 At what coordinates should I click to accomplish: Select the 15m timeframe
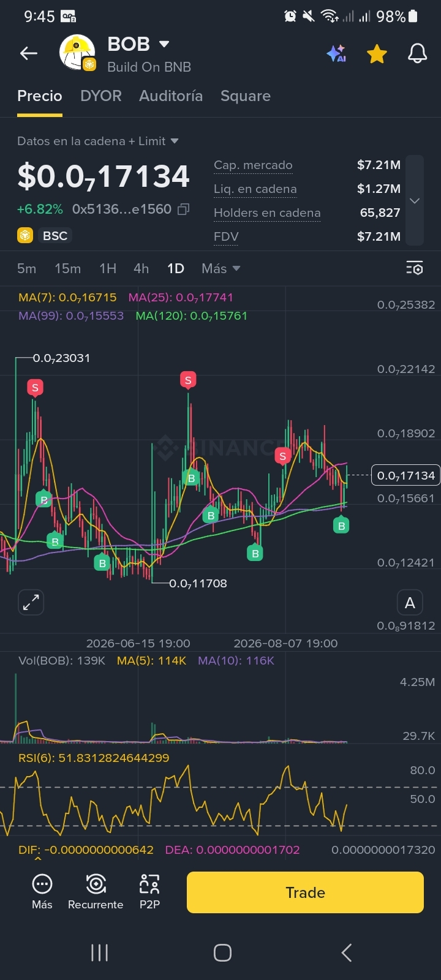click(x=67, y=269)
